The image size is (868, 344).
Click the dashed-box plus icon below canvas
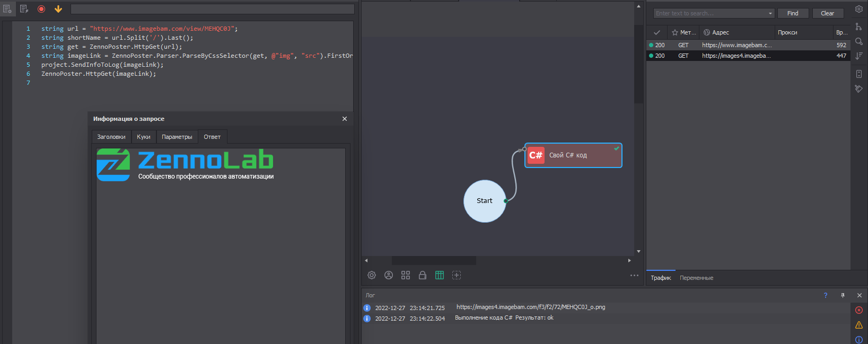457,275
